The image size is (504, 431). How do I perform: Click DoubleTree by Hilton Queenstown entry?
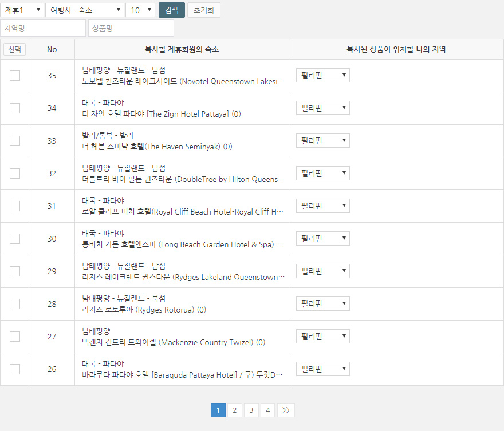click(x=183, y=179)
